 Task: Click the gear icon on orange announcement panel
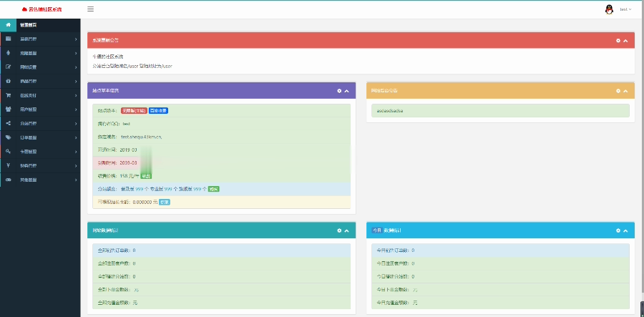coord(618,91)
